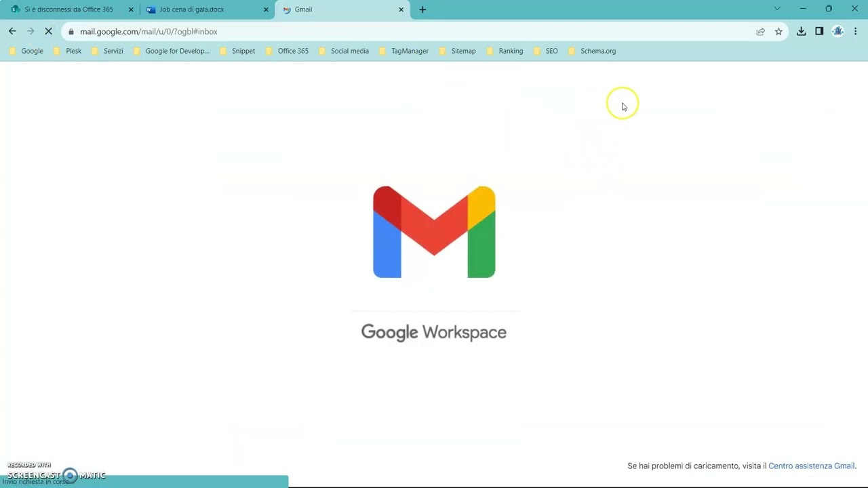This screenshot has width=868, height=488.
Task: View site info via the lock icon
Action: point(71,31)
